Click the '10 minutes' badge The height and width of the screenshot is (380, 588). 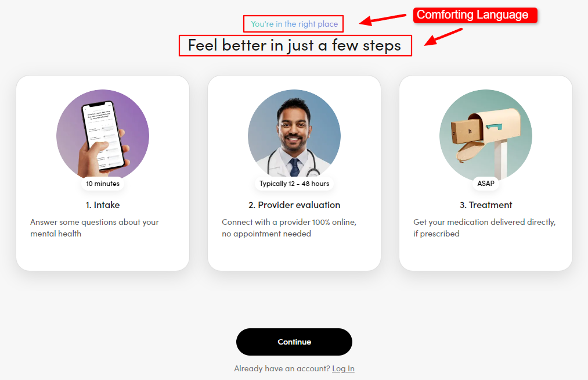[x=103, y=184]
